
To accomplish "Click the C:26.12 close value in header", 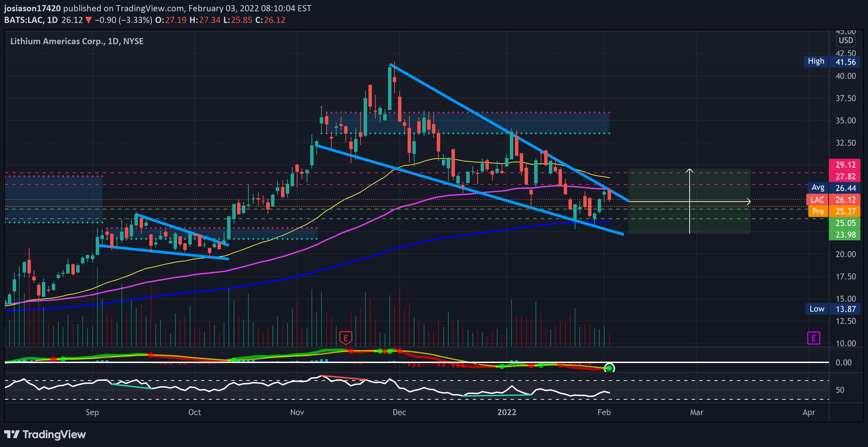I will tap(270, 20).
